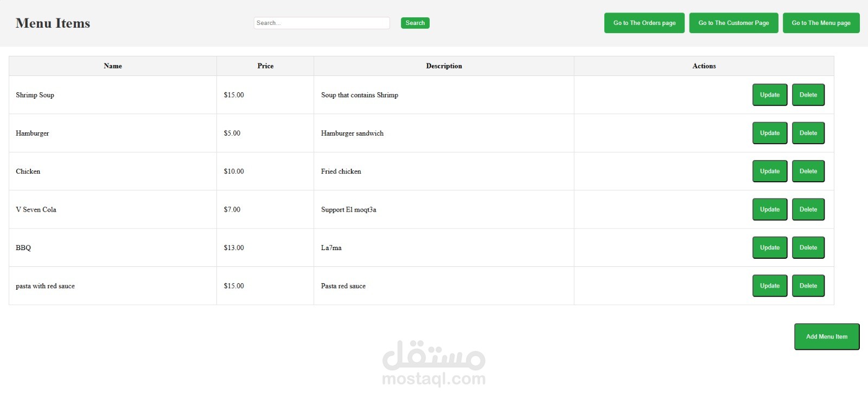868x396 pixels.
Task: Update the Chicken row
Action: [x=770, y=171]
